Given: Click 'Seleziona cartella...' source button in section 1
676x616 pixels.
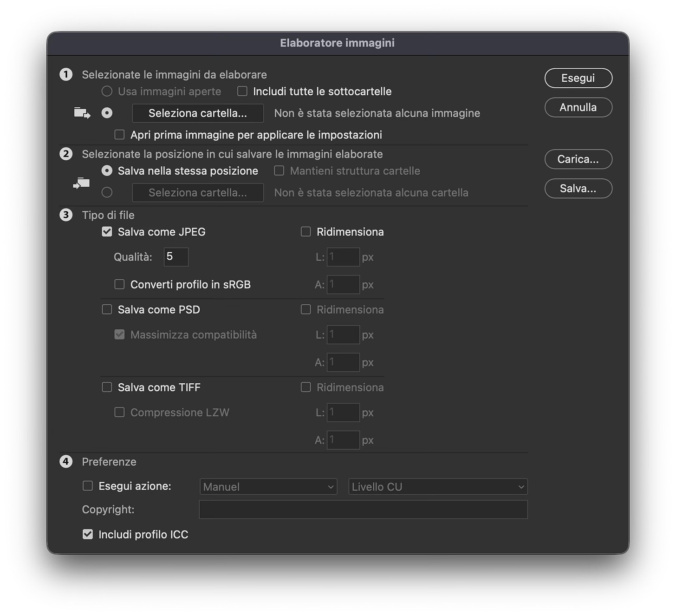Looking at the screenshot, I should click(198, 113).
